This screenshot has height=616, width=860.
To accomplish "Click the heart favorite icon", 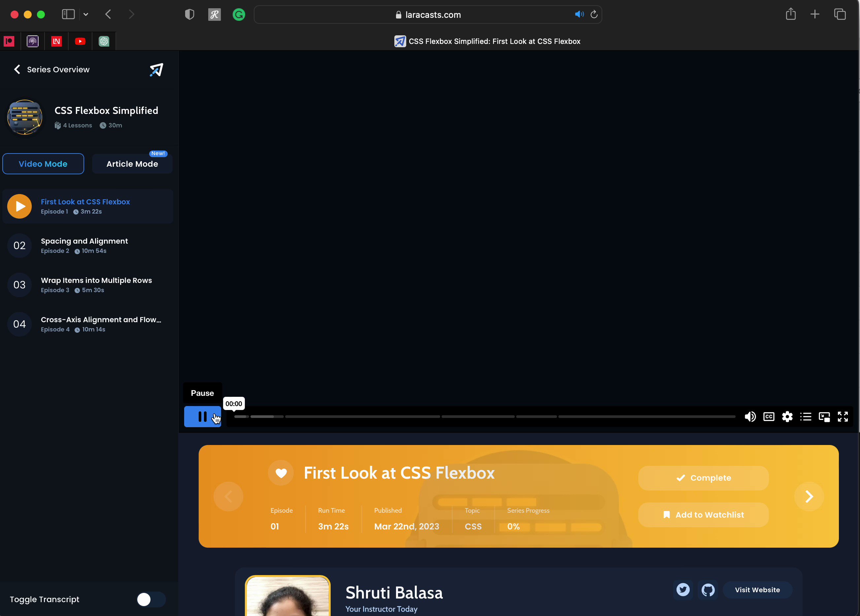I will (281, 473).
